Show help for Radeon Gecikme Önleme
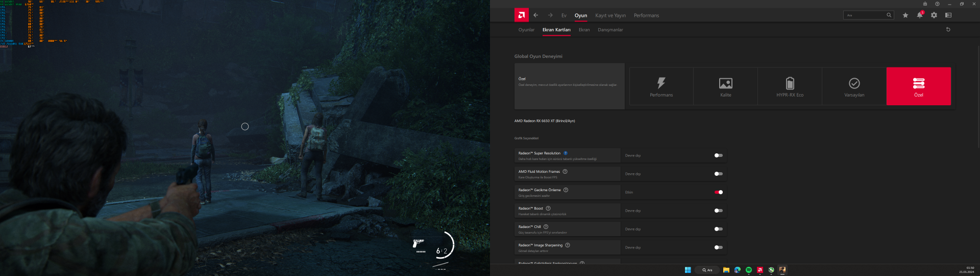Viewport: 980px width, 276px height. click(x=566, y=190)
